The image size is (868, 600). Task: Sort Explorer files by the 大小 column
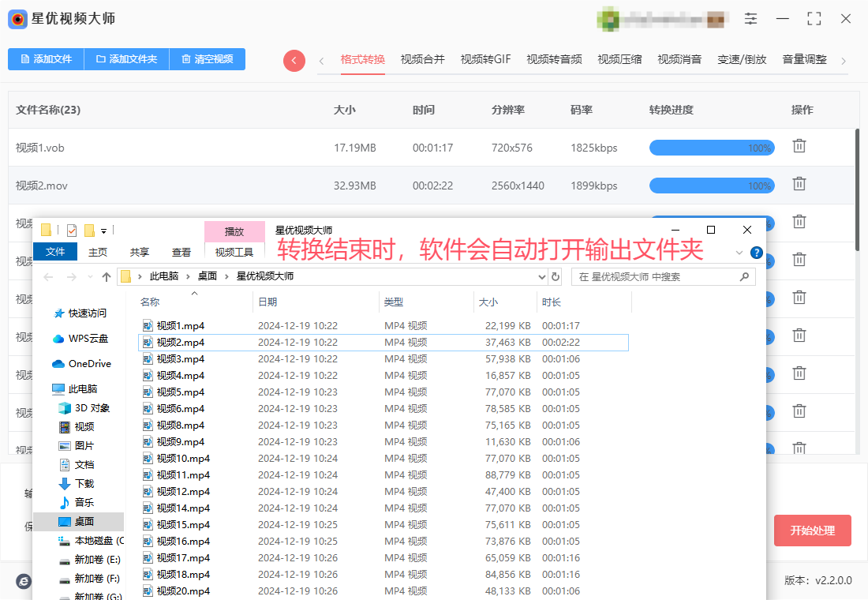(505, 302)
